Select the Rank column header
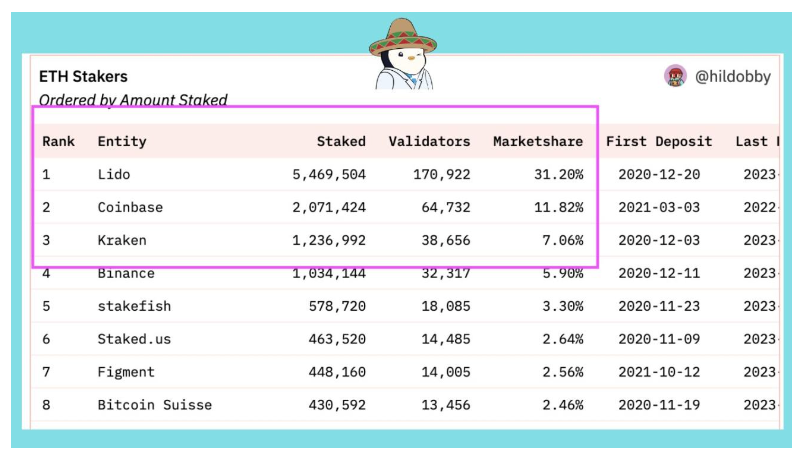The height and width of the screenshot is (453, 799). click(x=59, y=141)
